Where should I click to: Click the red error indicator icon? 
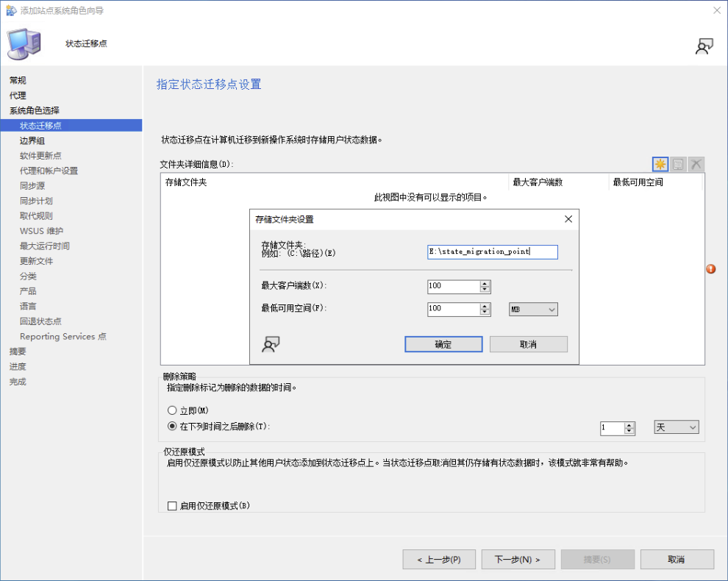(711, 269)
